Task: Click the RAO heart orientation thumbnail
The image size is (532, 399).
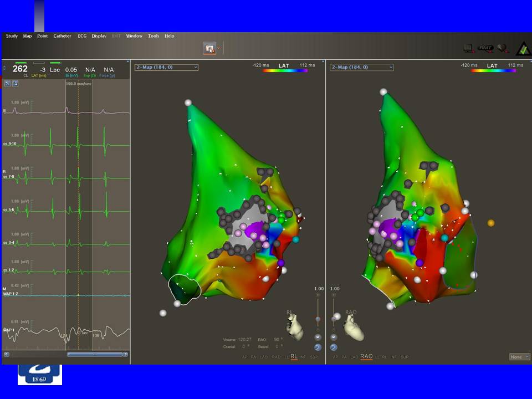Action: (x=354, y=329)
